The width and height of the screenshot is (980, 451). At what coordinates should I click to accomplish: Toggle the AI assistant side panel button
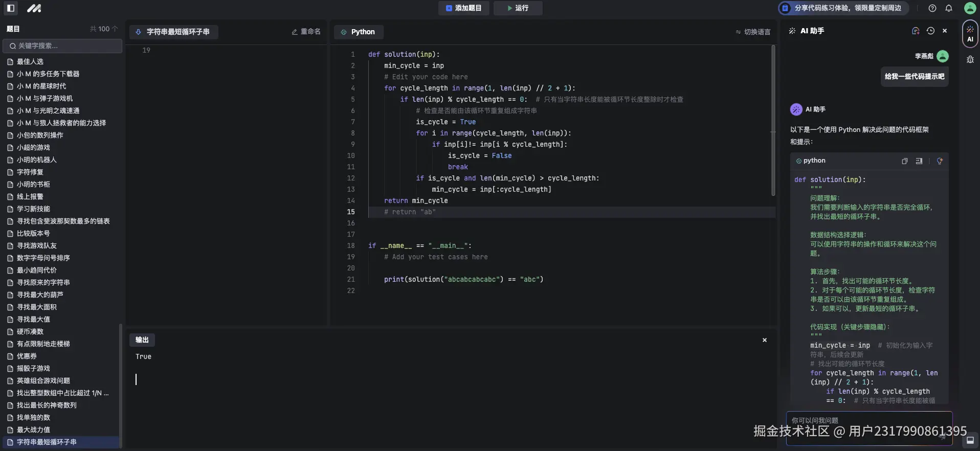[970, 34]
